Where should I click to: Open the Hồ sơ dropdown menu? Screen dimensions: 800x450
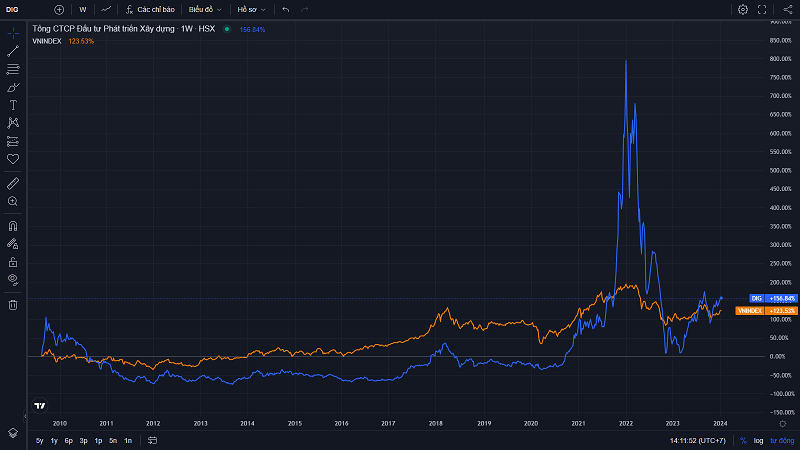point(250,9)
